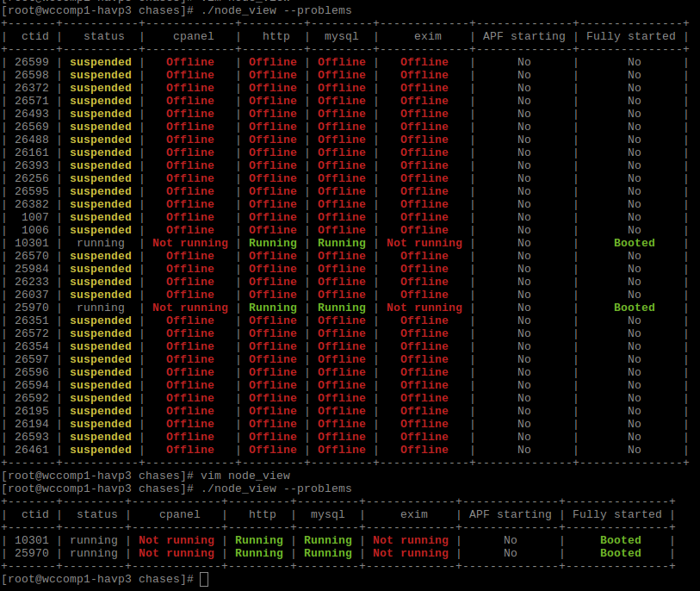
Task: Click cpanel "Not running" for 10301 in lower table
Action: (x=177, y=540)
